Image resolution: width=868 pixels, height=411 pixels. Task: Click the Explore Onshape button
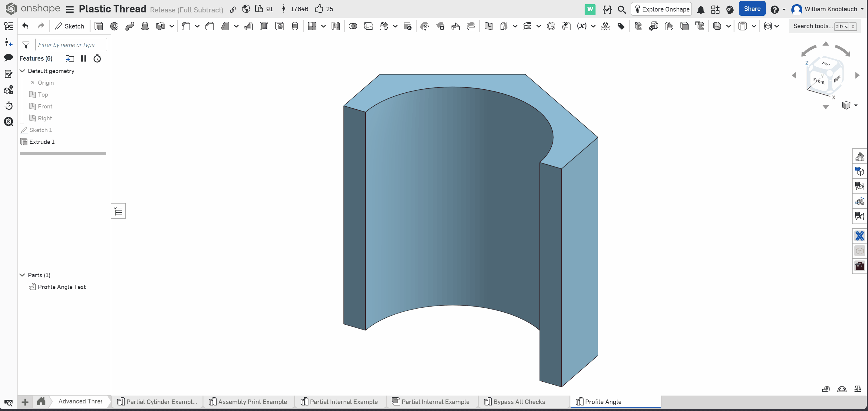click(662, 9)
